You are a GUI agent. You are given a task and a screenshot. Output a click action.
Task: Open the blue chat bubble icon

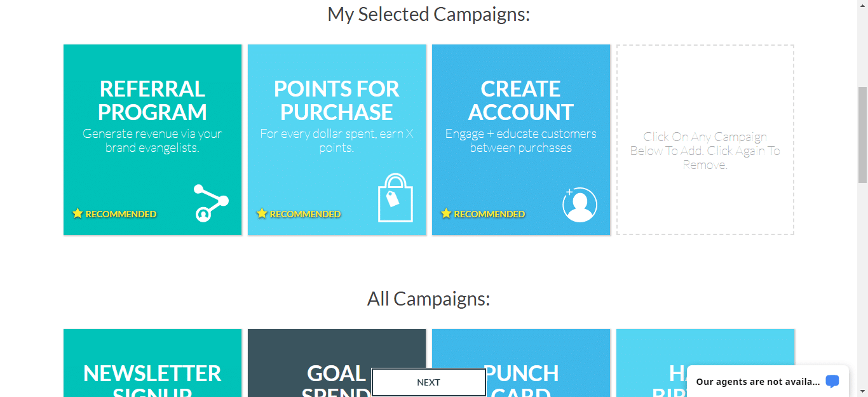pyautogui.click(x=832, y=381)
